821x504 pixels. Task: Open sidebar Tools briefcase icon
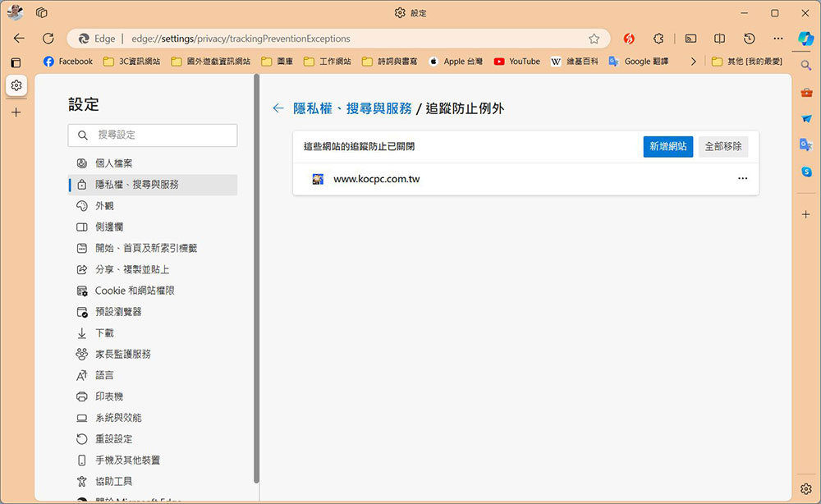(x=806, y=93)
